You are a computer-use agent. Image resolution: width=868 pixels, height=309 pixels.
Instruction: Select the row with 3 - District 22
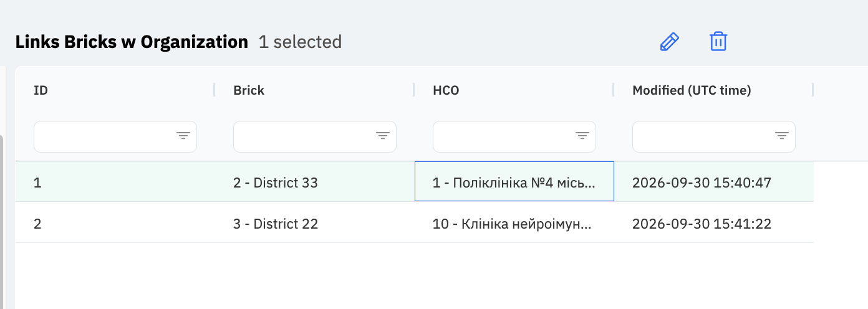coord(415,222)
